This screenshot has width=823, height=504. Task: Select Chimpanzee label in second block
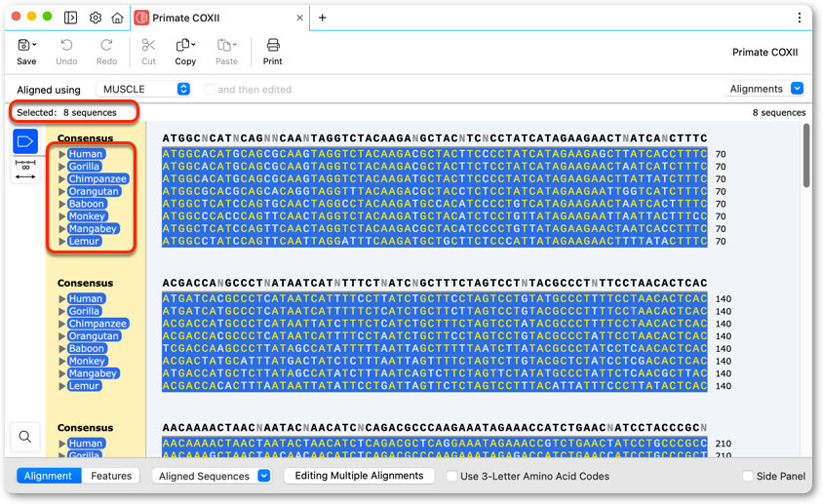tap(98, 324)
